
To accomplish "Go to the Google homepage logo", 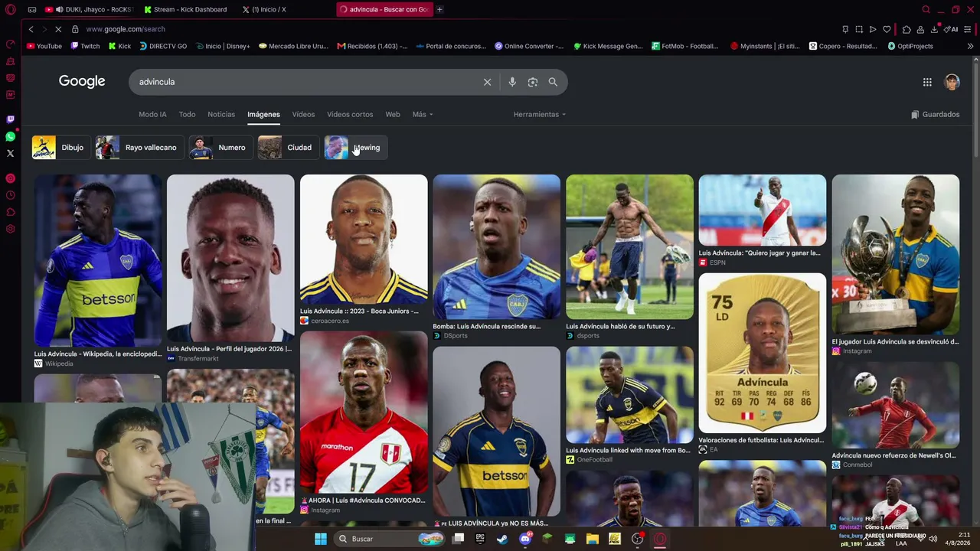I will (82, 81).
